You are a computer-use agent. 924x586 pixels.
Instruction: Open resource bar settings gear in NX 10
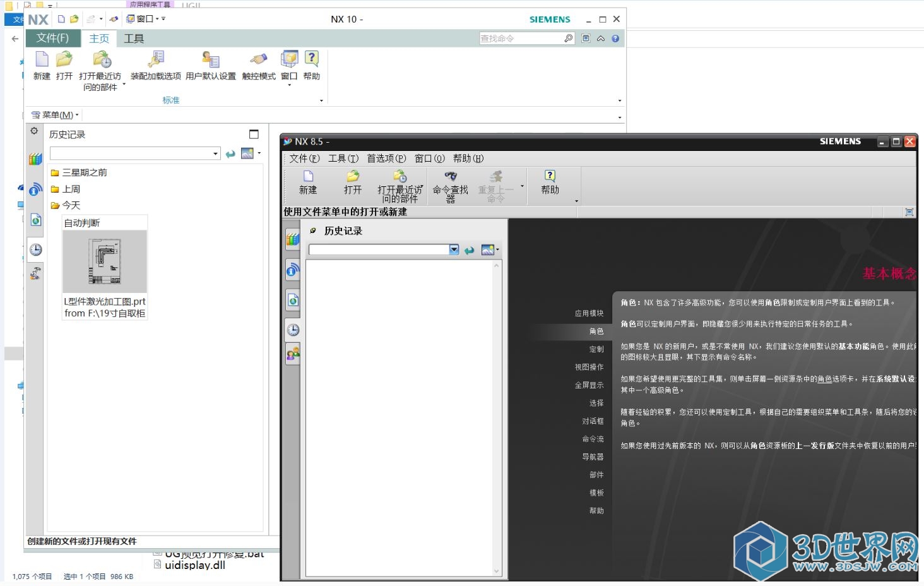[34, 131]
